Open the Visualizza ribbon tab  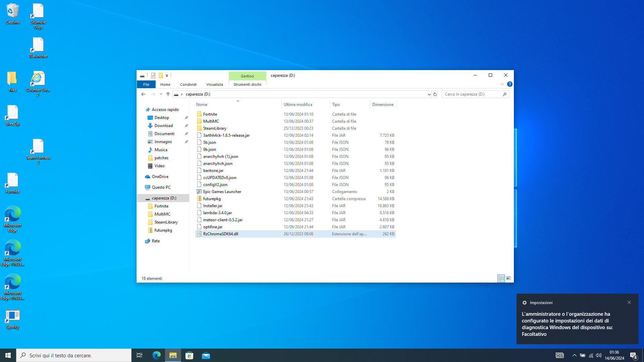[214, 84]
